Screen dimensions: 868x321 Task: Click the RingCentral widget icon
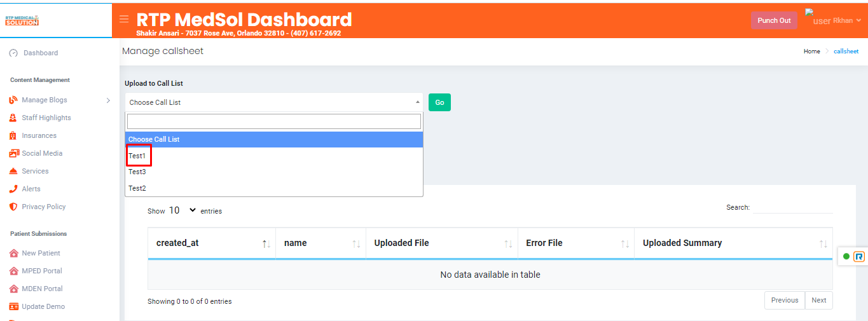(x=859, y=256)
